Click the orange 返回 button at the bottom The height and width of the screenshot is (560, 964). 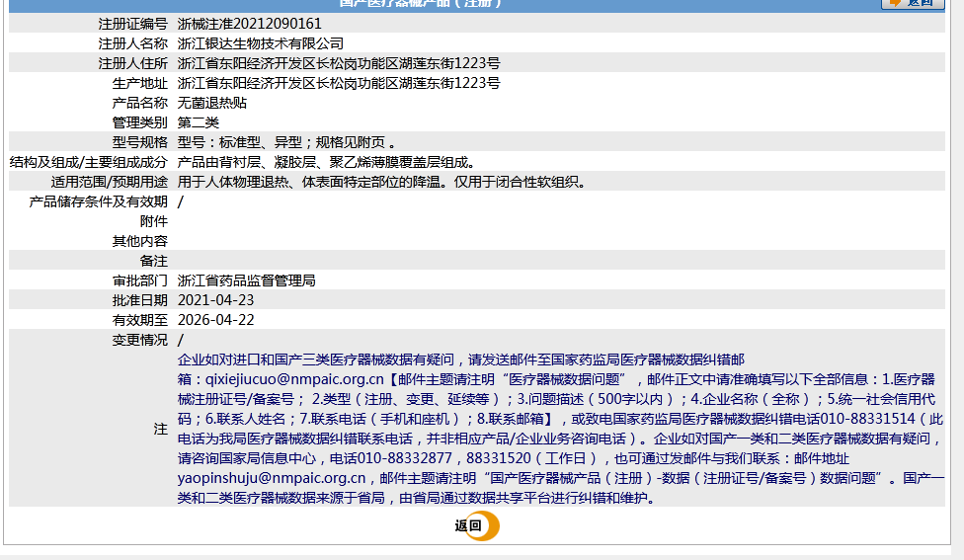click(x=477, y=526)
